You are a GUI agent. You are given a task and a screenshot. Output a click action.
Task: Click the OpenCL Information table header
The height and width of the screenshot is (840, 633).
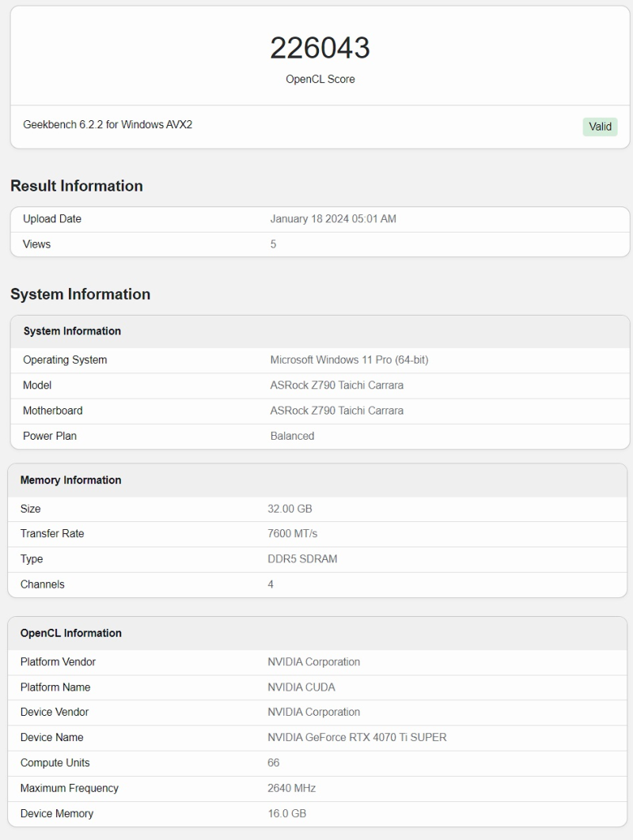70,634
